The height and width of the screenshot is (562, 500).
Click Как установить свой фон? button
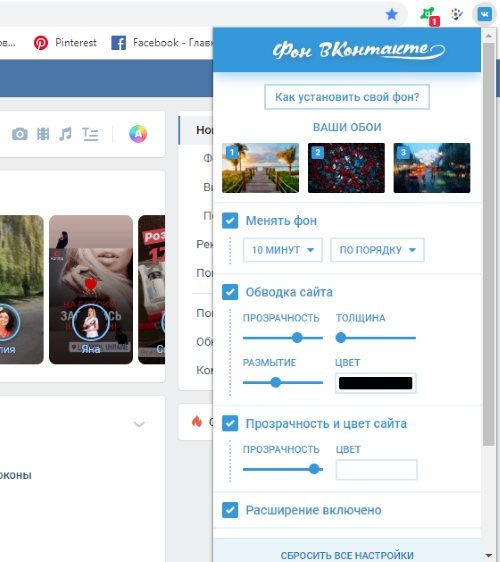click(x=347, y=97)
